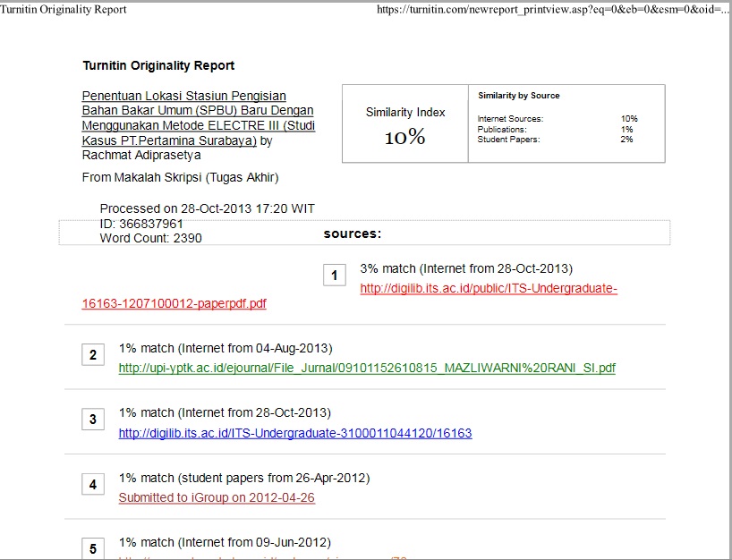Image resolution: width=732 pixels, height=560 pixels.
Task: Click the 10% Similarity Index value
Action: click(404, 138)
